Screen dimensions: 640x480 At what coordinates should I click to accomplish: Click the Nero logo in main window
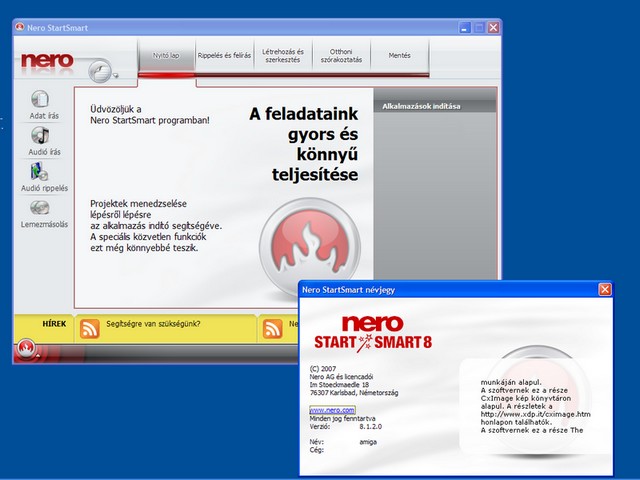click(x=47, y=61)
